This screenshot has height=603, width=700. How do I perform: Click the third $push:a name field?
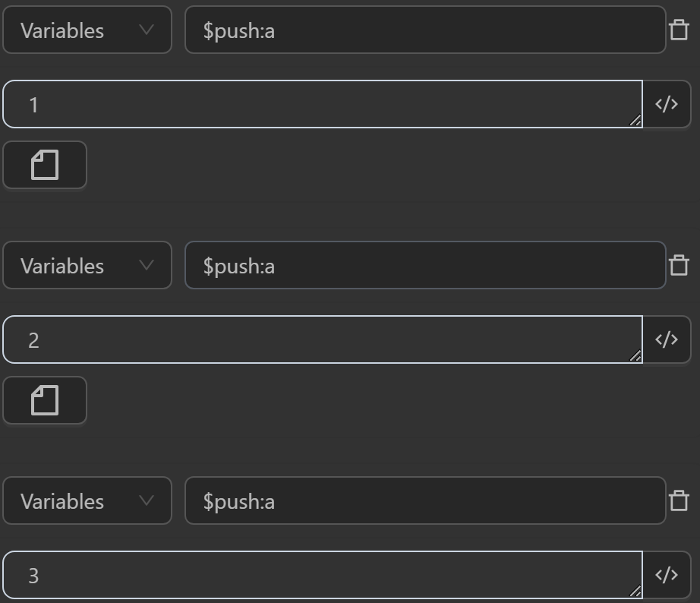click(x=425, y=501)
